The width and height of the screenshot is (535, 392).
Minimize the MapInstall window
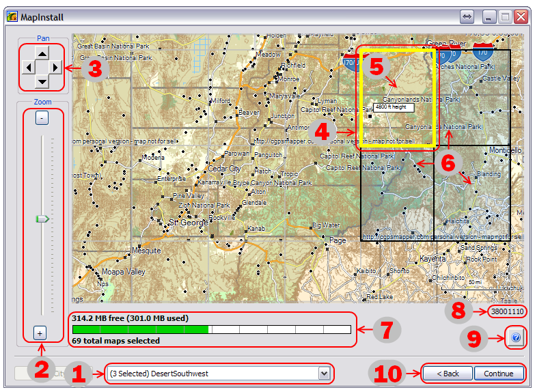[x=489, y=17]
